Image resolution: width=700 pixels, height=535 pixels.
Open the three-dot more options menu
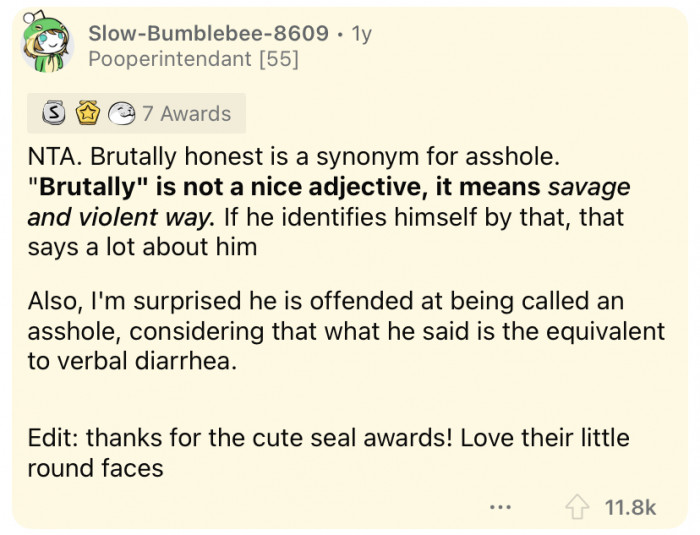[501, 507]
